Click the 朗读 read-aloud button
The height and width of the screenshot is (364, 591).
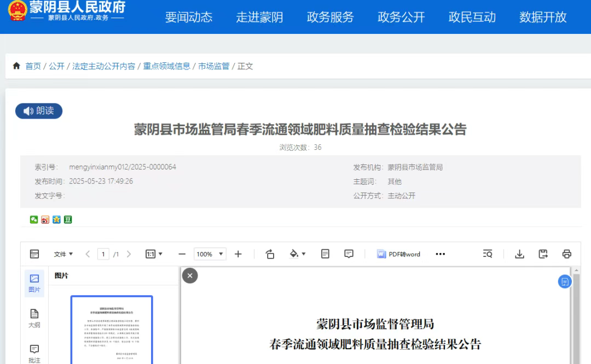coord(39,111)
